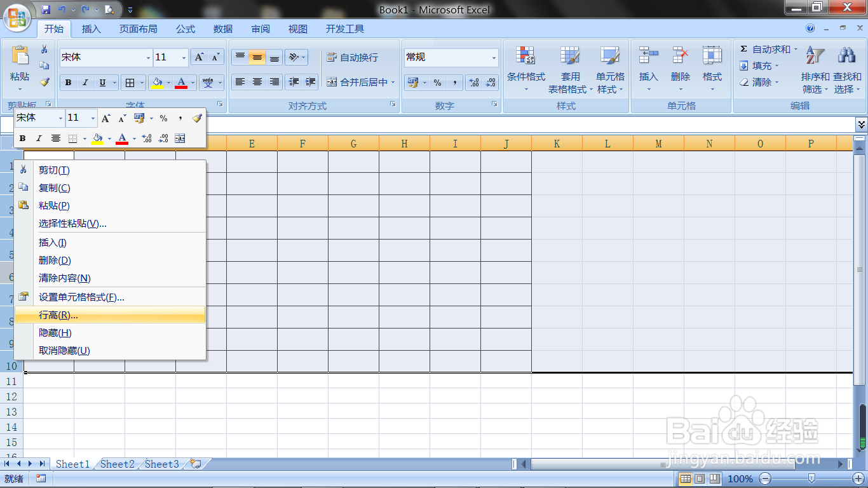Open the 公式 ribbon tab
The width and height of the screenshot is (868, 488).
pos(186,29)
